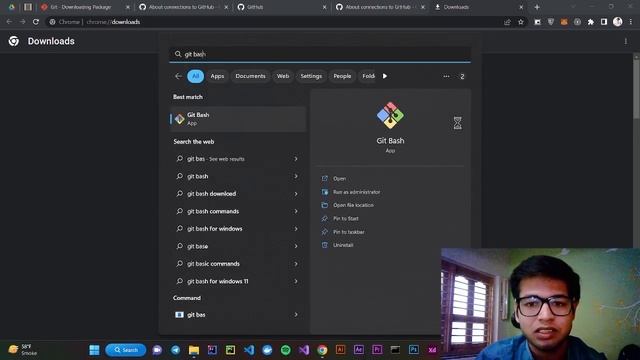
Task: Go back with search panel arrow
Action: (x=178, y=76)
